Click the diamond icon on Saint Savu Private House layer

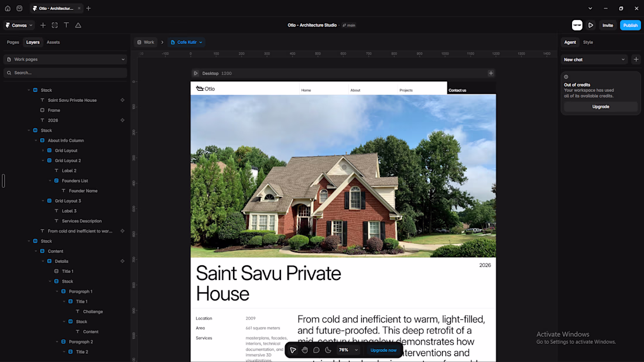(122, 100)
